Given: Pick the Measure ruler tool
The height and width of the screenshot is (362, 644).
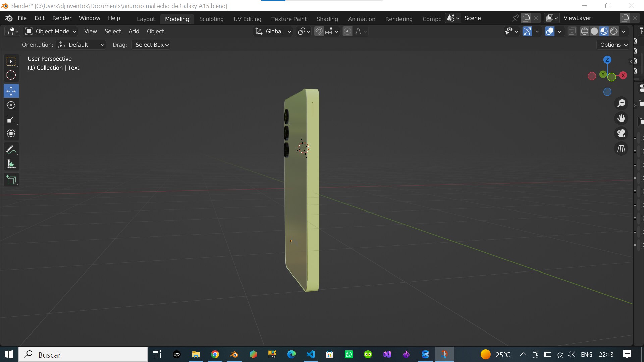Looking at the screenshot, I should click(x=11, y=164).
